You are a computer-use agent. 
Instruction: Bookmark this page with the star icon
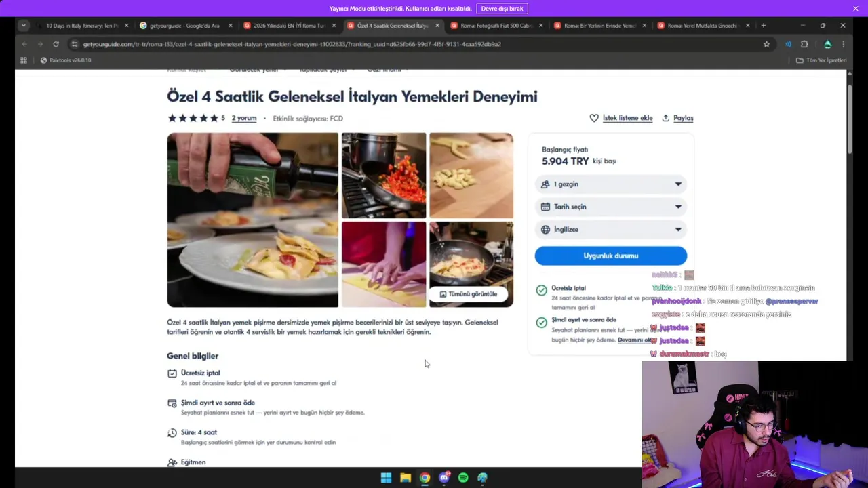767,44
